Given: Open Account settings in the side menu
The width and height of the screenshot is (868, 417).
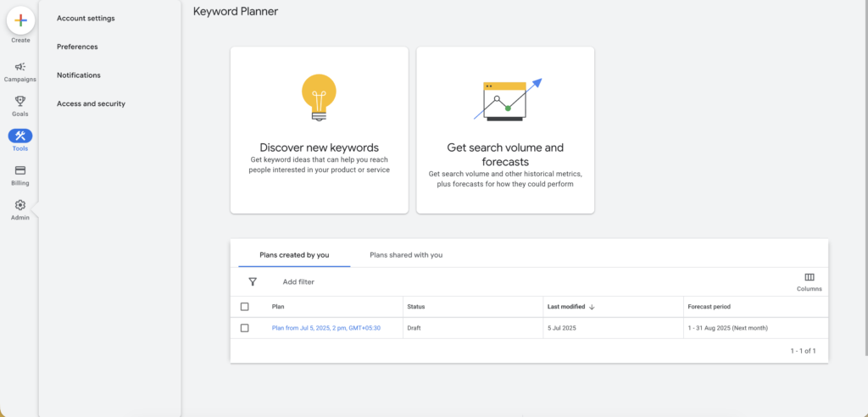Looking at the screenshot, I should click(86, 19).
